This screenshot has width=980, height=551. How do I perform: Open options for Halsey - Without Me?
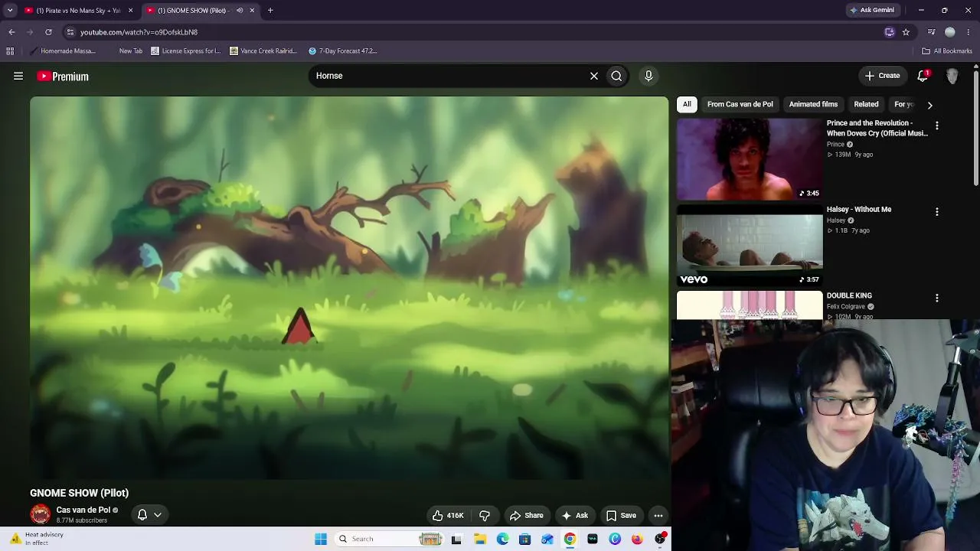(936, 212)
